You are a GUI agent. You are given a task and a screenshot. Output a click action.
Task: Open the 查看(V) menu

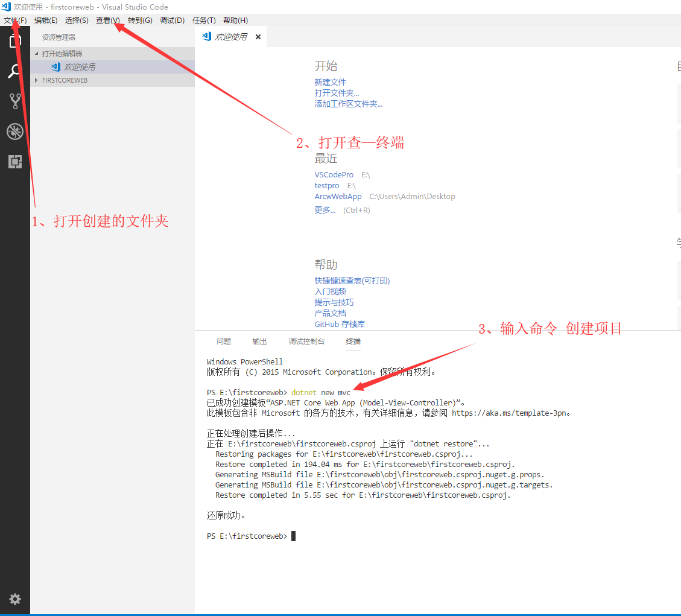pos(107,21)
